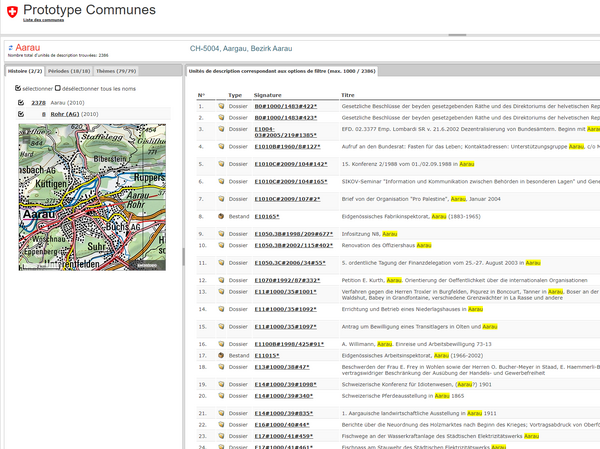Screen dimensions: 600x449
Task: Click the Titre column header
Action: click(348, 95)
